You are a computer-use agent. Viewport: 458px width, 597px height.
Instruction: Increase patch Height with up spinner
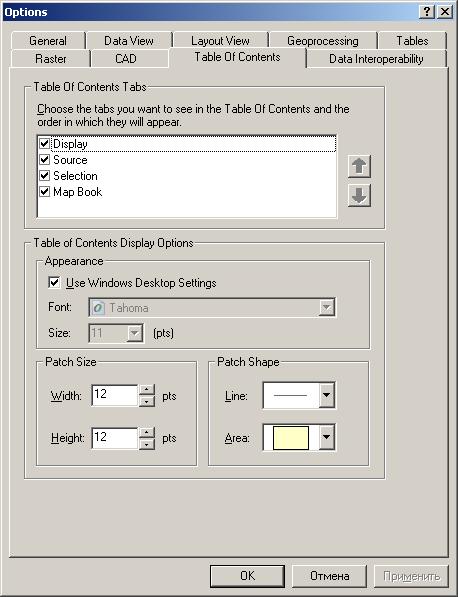(x=147, y=433)
